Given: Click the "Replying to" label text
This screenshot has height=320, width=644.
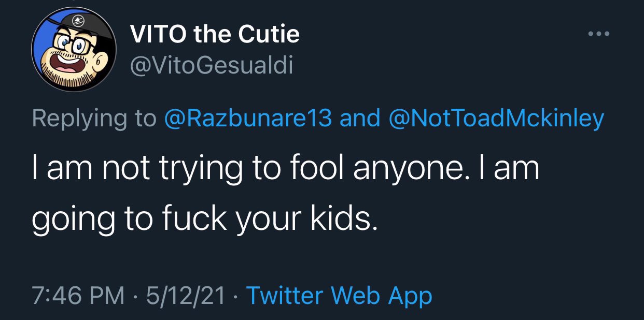Looking at the screenshot, I should pyautogui.click(x=94, y=119).
